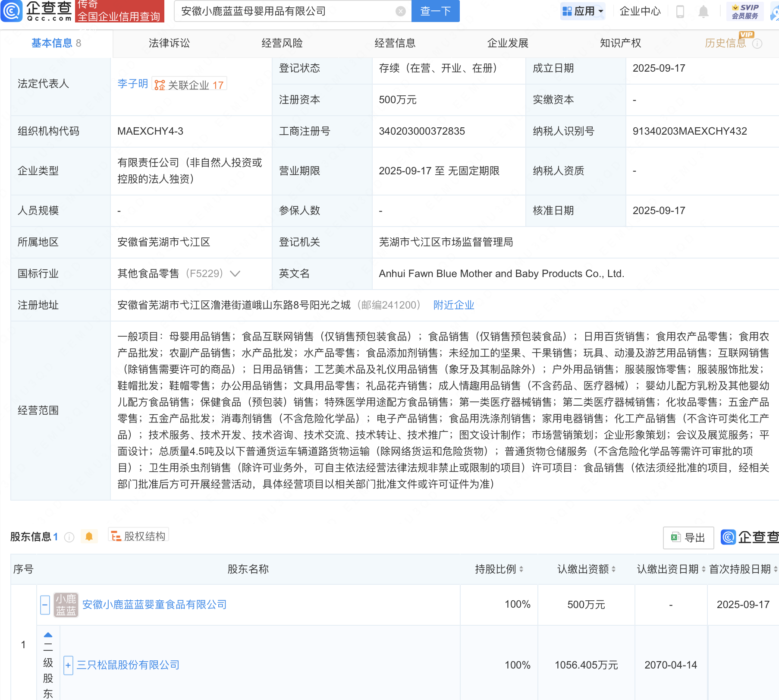Open SVIP member services badge
This screenshot has width=779, height=700.
(x=745, y=11)
